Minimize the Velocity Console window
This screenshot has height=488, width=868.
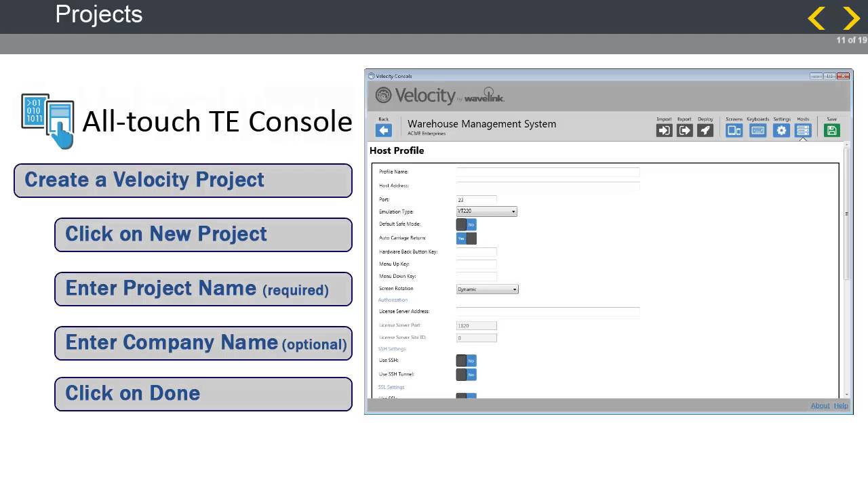point(816,76)
